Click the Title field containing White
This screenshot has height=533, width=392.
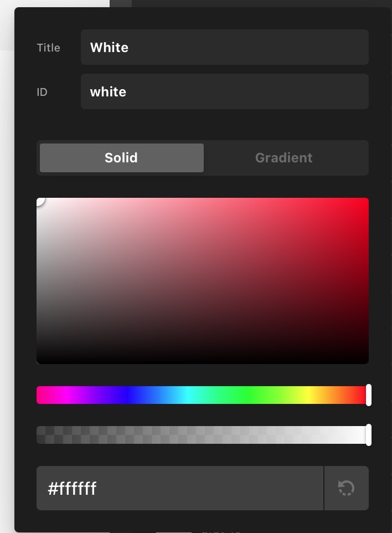pyautogui.click(x=225, y=47)
